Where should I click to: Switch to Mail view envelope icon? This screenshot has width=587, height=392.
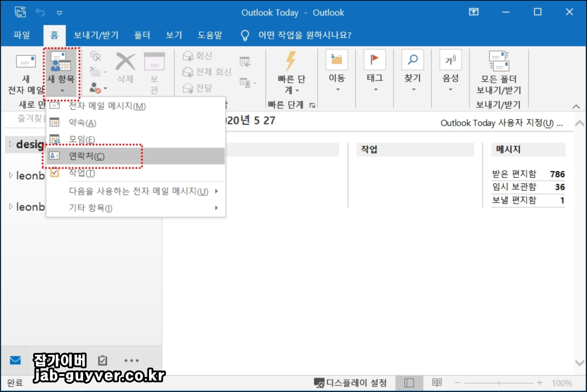[x=15, y=360]
